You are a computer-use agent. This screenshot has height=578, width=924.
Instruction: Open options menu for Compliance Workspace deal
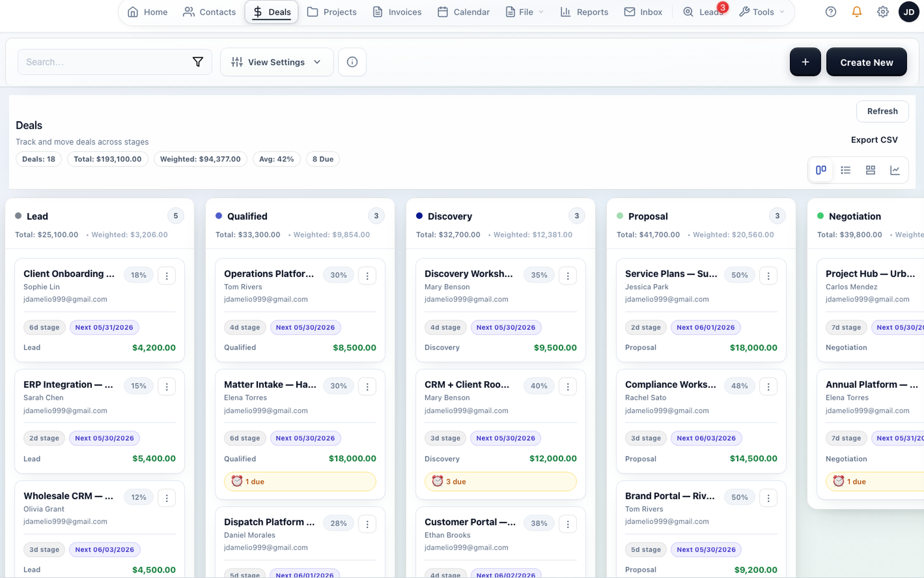click(768, 387)
